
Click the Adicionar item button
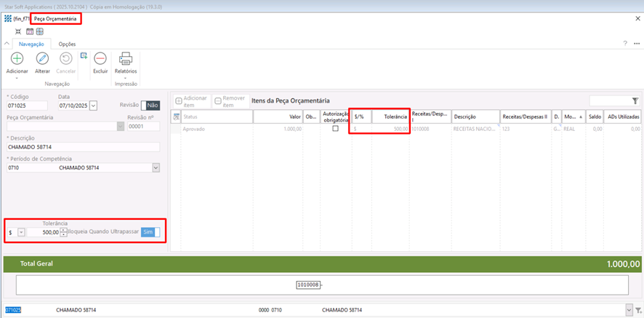click(x=192, y=100)
